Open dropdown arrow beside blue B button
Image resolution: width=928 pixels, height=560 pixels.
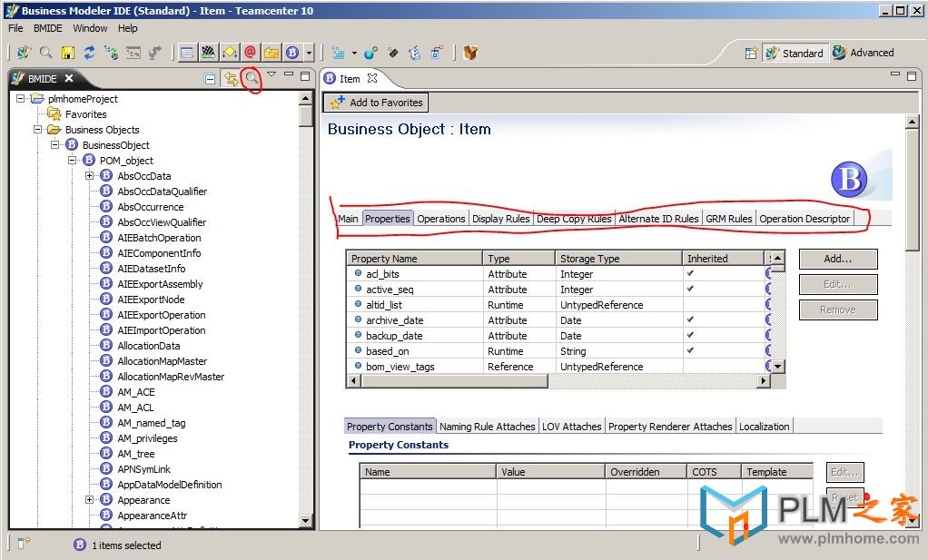click(309, 54)
